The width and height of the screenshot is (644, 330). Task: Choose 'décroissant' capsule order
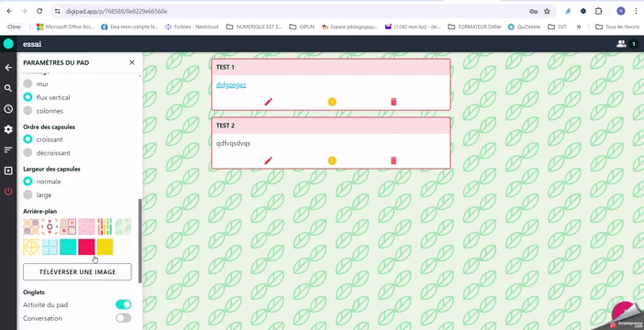(x=28, y=153)
